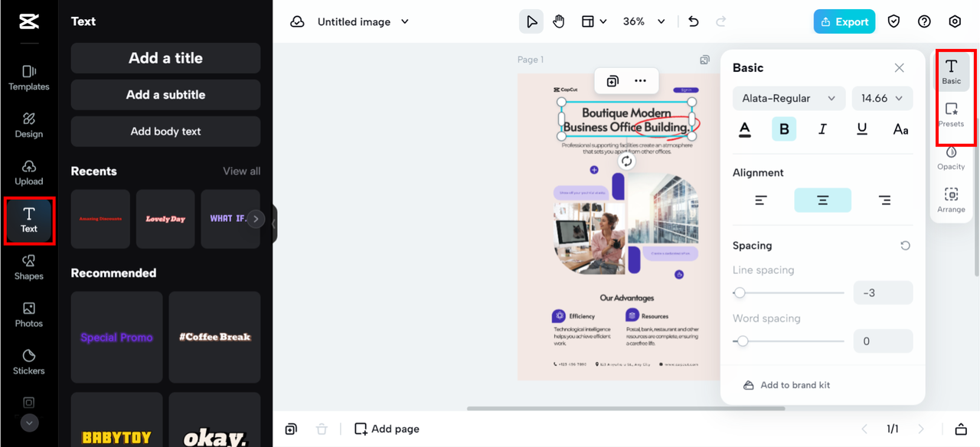Open the Alata-Regular font dropdown

coord(789,98)
